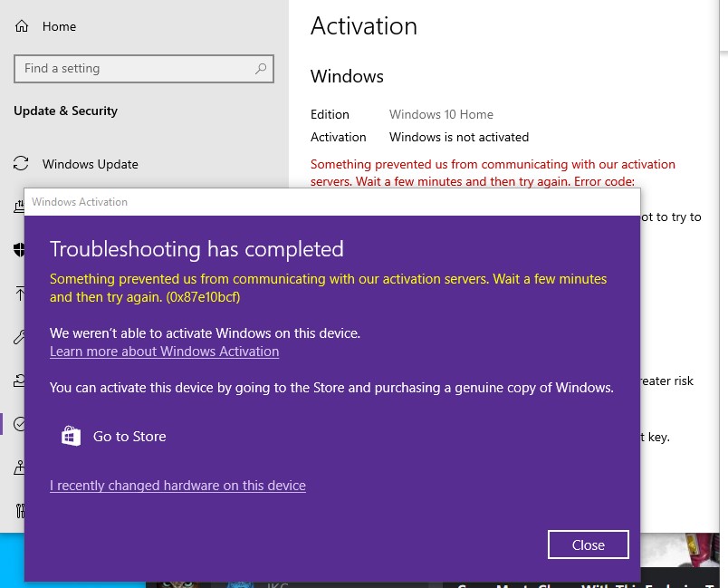This screenshot has height=588, width=728.
Task: Click the Backup upload-arrow icon
Action: coord(19,294)
